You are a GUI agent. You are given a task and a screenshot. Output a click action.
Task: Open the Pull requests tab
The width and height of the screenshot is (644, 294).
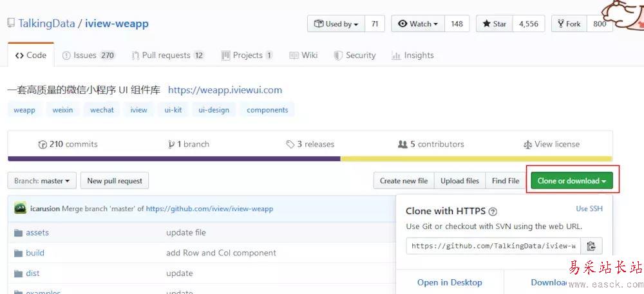[x=167, y=55]
